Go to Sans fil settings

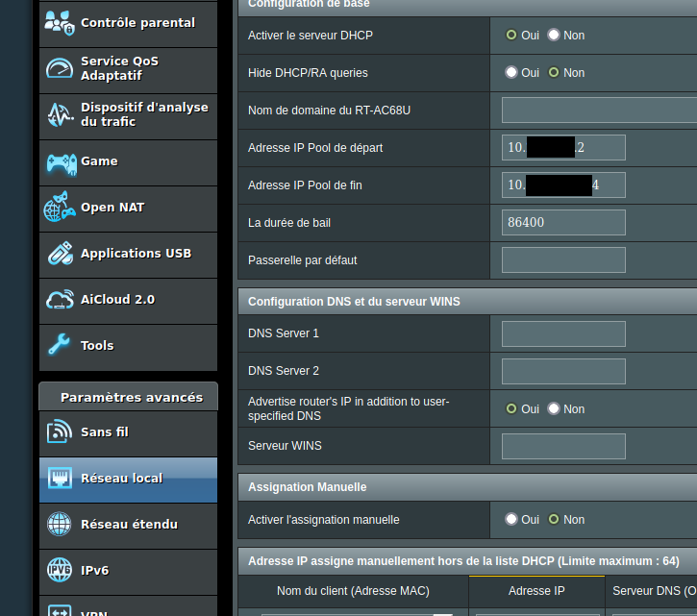click(128, 433)
